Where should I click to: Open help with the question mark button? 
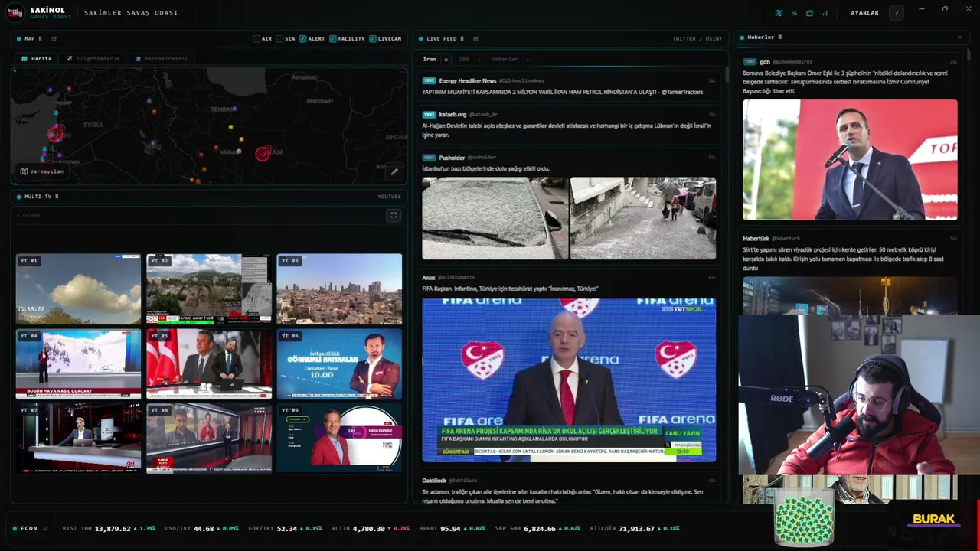pyautogui.click(x=897, y=13)
